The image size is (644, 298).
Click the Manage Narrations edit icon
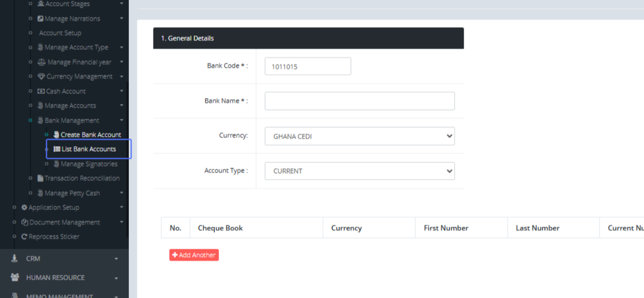click(40, 19)
